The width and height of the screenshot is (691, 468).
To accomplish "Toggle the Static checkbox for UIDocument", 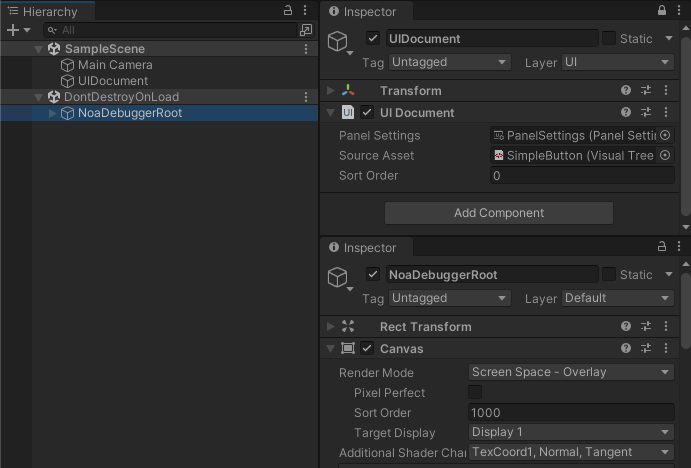I will [609, 38].
